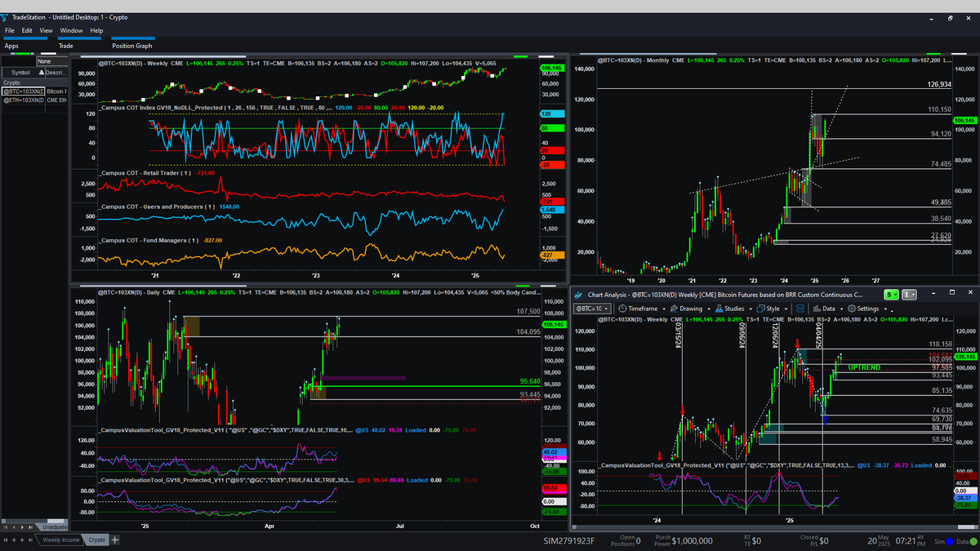The image size is (980, 551).
Task: Select the Unadjusted tab in the watchlist panel
Action: pyautogui.click(x=54, y=527)
